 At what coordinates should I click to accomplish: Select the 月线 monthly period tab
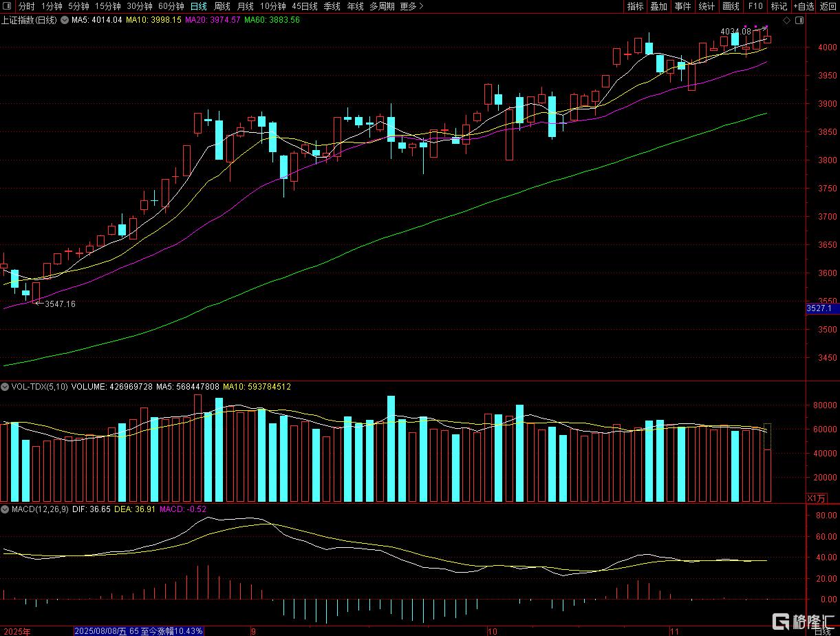(x=245, y=6)
